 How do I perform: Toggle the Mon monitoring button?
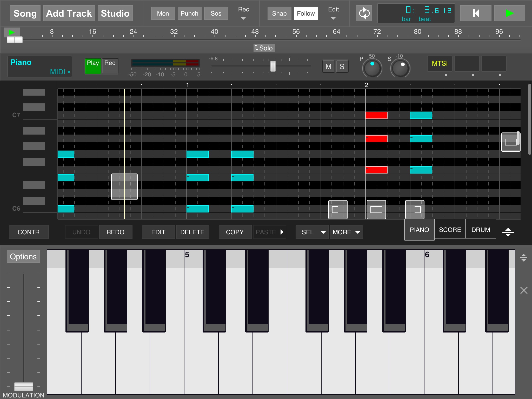(x=163, y=13)
